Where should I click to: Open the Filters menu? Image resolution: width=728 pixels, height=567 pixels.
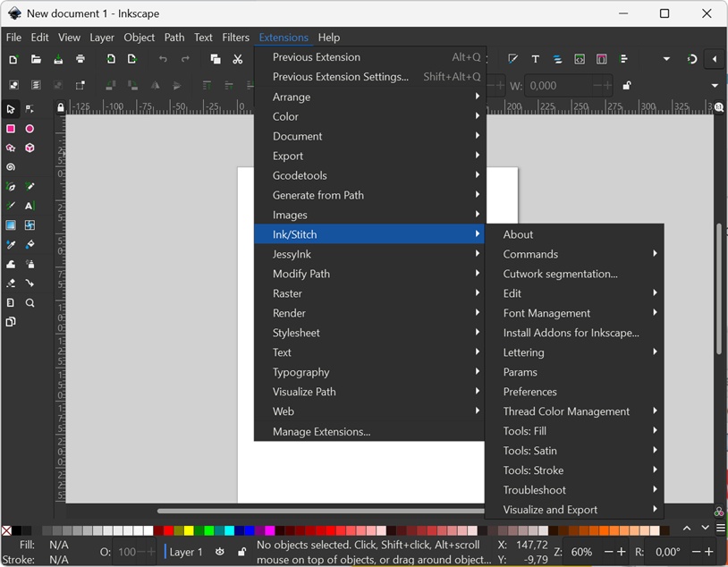pyautogui.click(x=235, y=38)
